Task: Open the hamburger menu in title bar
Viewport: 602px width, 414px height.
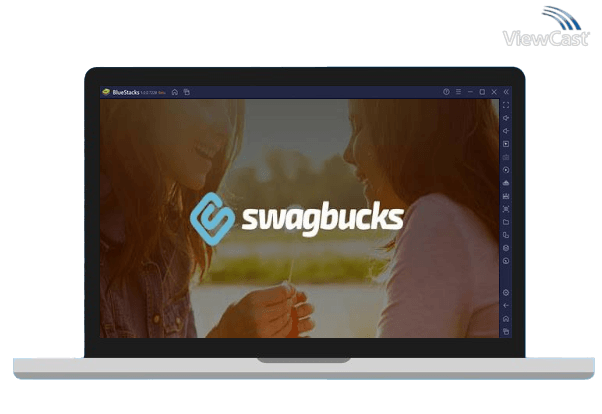Action: click(458, 92)
